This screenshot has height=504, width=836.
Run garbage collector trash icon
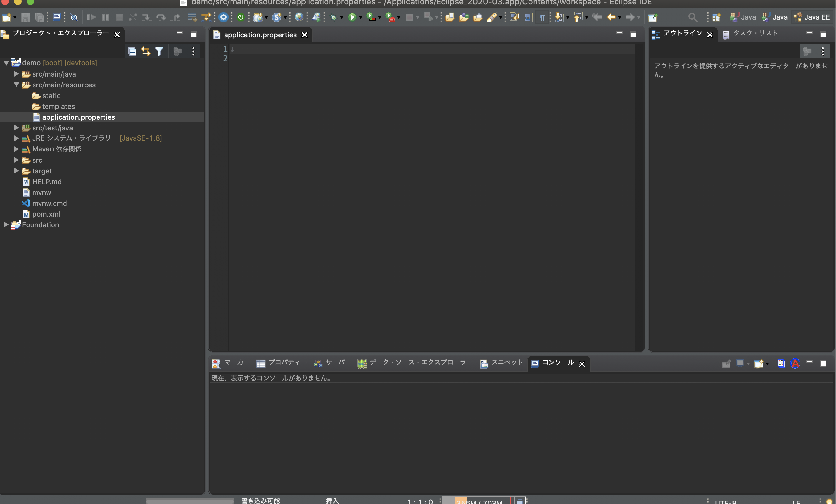coord(519,501)
